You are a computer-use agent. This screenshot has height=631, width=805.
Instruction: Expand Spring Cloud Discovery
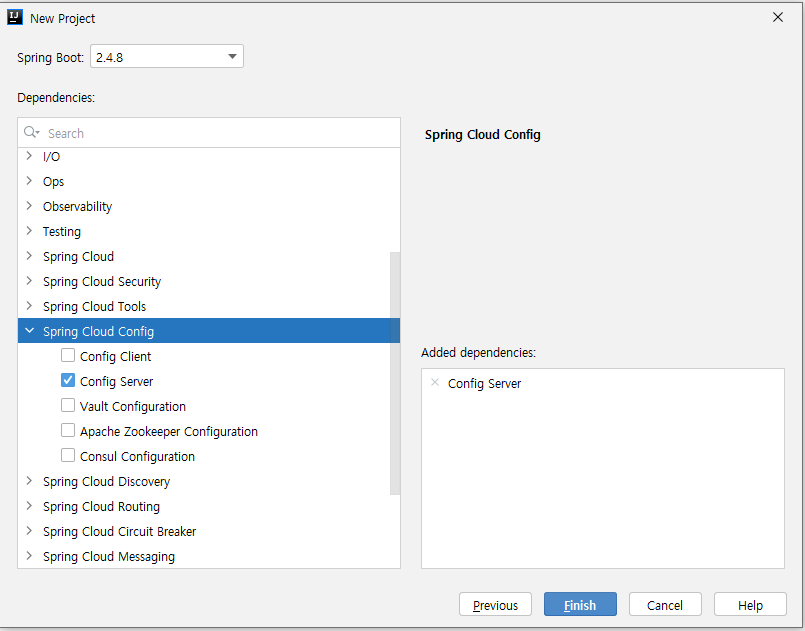(29, 481)
